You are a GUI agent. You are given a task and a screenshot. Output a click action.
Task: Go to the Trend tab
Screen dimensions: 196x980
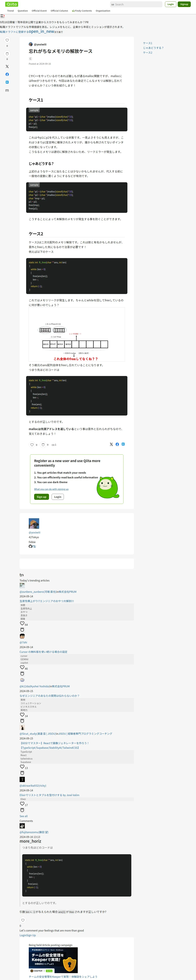(10, 11)
